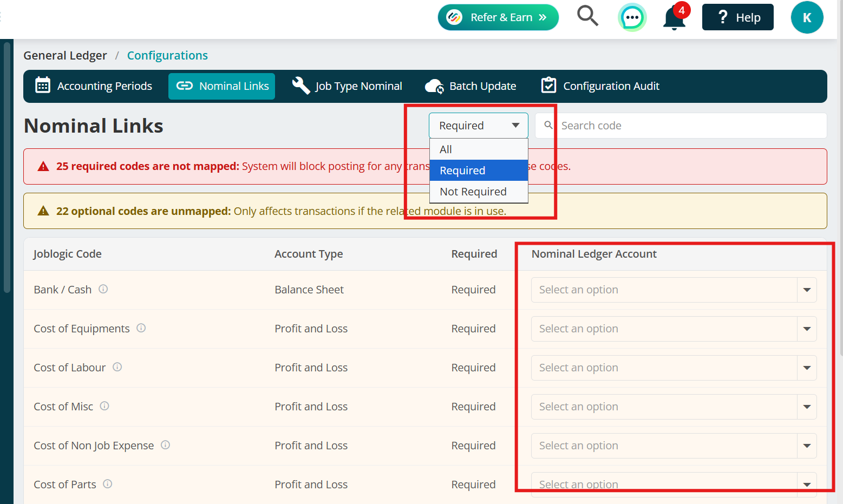Click the red warning triangle icon

[x=43, y=166]
